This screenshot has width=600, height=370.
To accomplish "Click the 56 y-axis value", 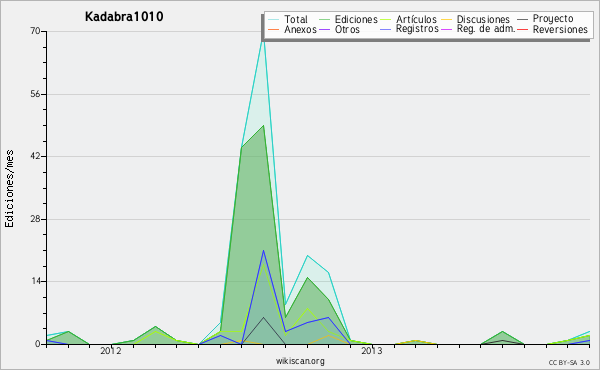I will [36, 94].
